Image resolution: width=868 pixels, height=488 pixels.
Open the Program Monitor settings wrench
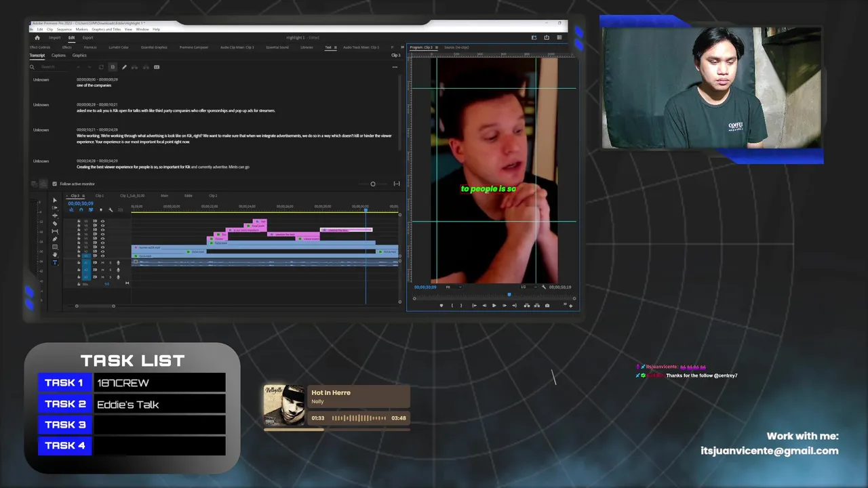[x=544, y=287]
